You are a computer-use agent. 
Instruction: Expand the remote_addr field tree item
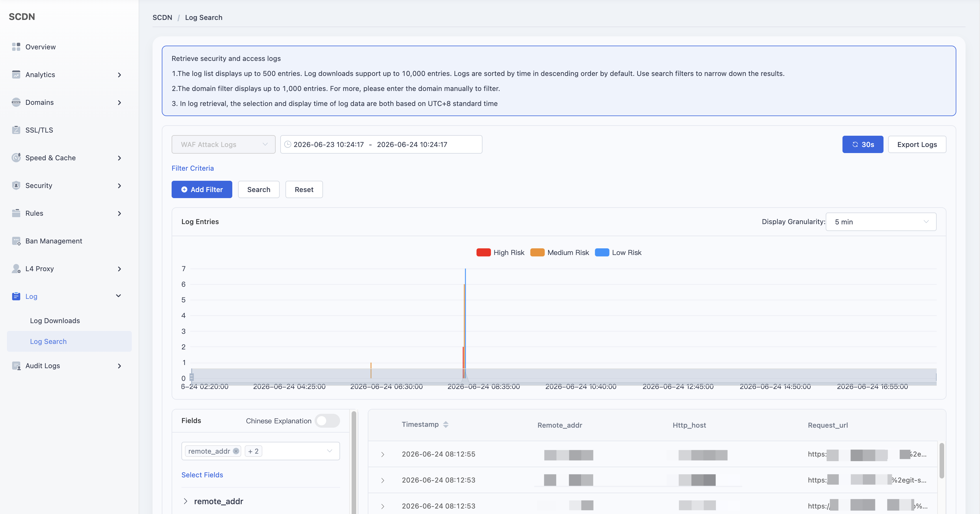point(186,501)
